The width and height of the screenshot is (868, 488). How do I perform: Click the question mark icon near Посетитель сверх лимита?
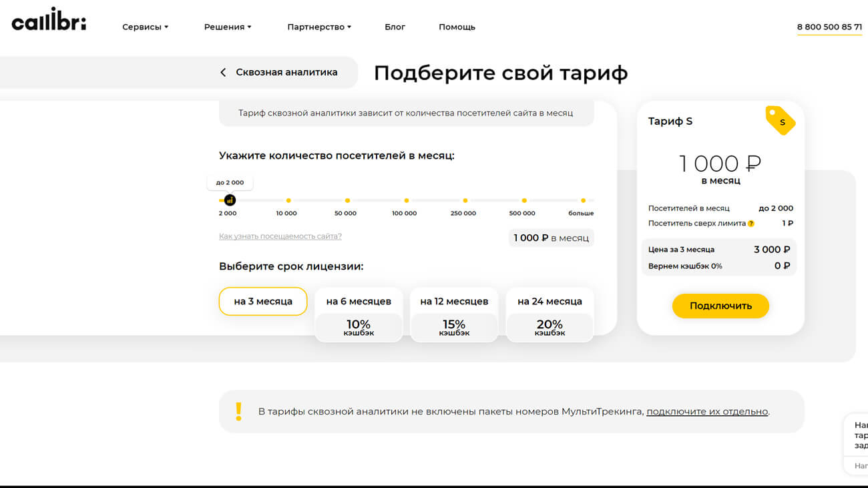751,224
